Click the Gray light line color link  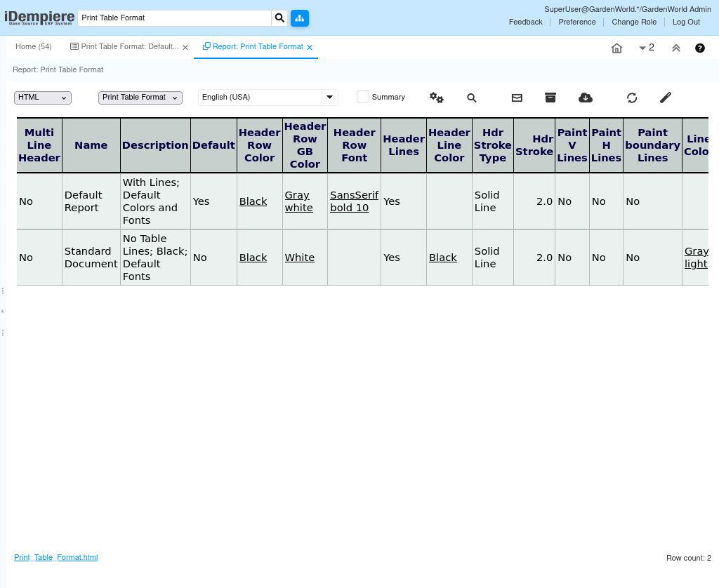(696, 258)
